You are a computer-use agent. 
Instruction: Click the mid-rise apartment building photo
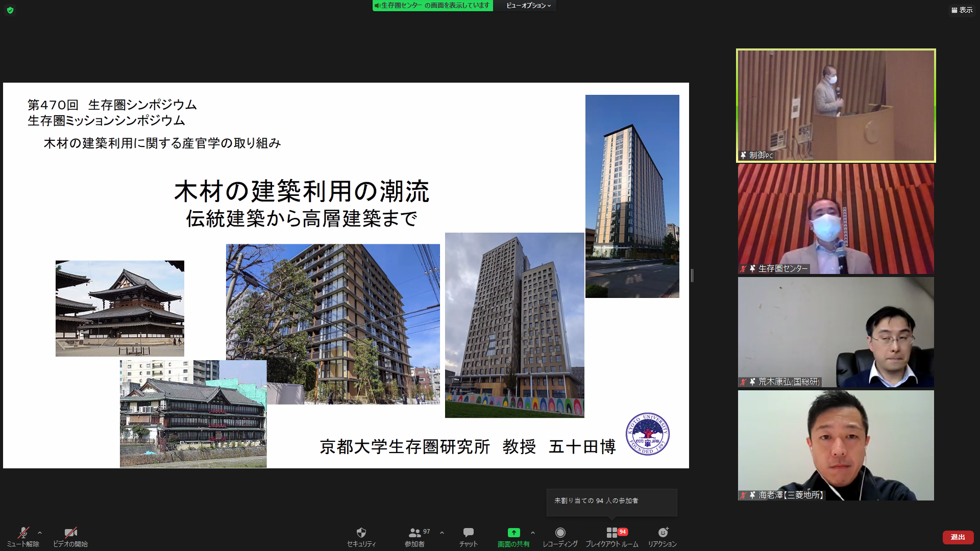click(333, 324)
